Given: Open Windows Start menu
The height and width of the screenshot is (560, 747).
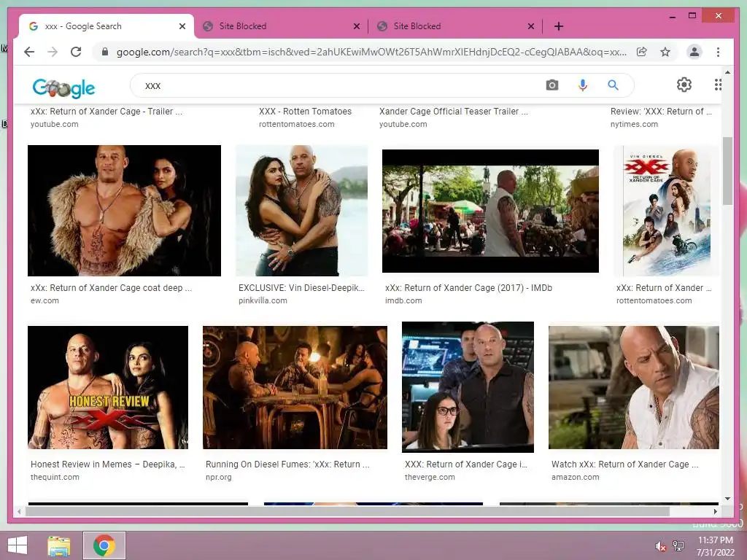Looking at the screenshot, I should [18, 545].
